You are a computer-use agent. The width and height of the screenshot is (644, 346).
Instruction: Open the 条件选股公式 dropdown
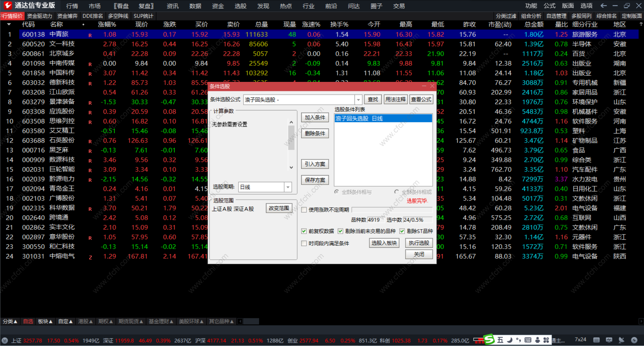point(359,100)
